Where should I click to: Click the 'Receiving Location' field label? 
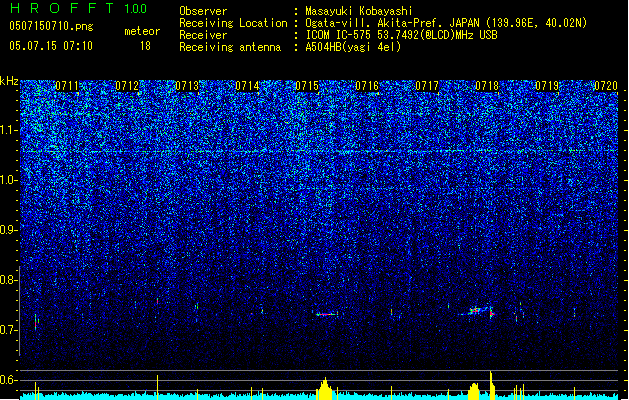(233, 23)
